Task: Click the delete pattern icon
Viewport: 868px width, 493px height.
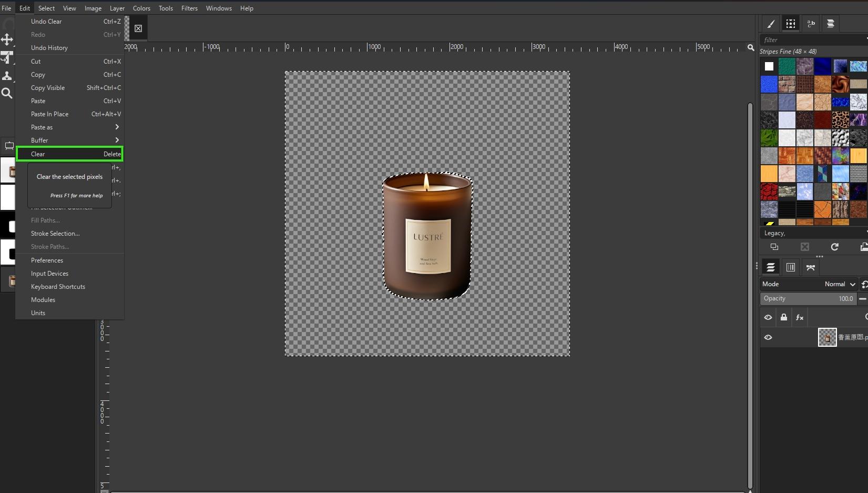Action: pyautogui.click(x=805, y=247)
